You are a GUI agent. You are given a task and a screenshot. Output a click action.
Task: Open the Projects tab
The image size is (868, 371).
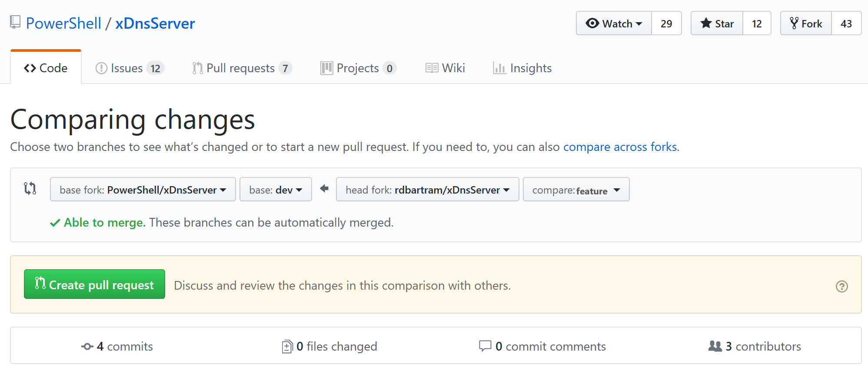358,68
